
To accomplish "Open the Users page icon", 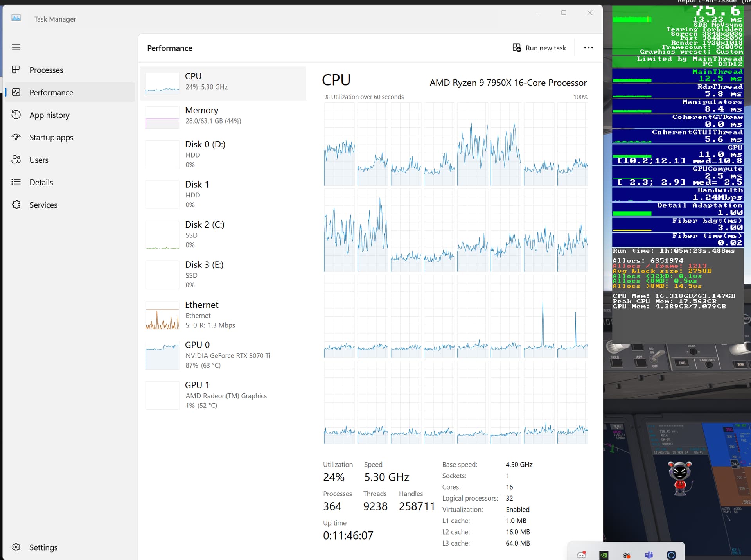I will pyautogui.click(x=16, y=160).
